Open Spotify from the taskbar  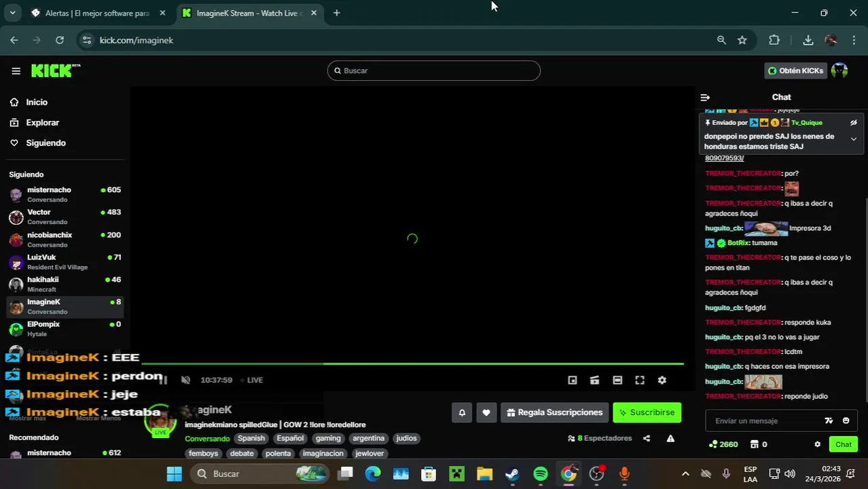541,473
